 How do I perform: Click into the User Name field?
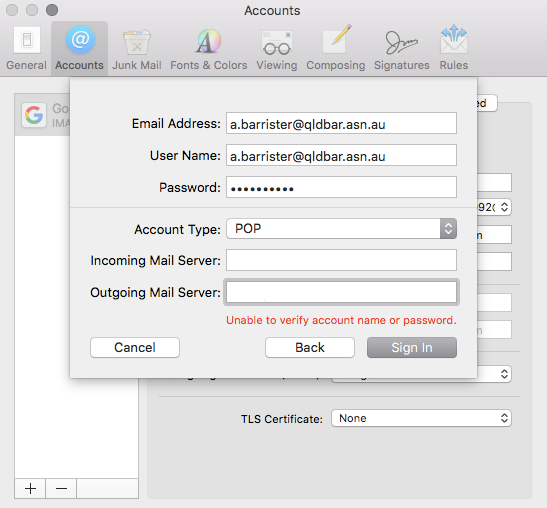(341, 156)
